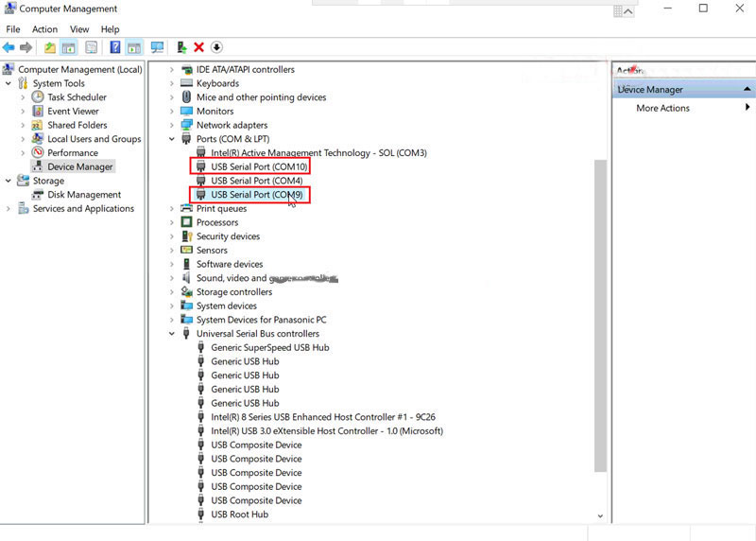Click the Performance icon in the tree
756x541 pixels.
tap(38, 152)
